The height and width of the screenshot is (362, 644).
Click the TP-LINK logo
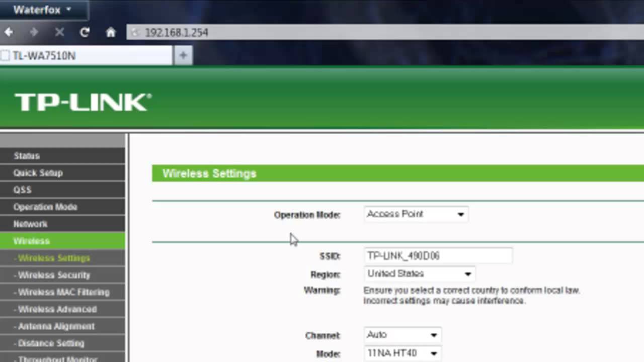click(x=83, y=102)
